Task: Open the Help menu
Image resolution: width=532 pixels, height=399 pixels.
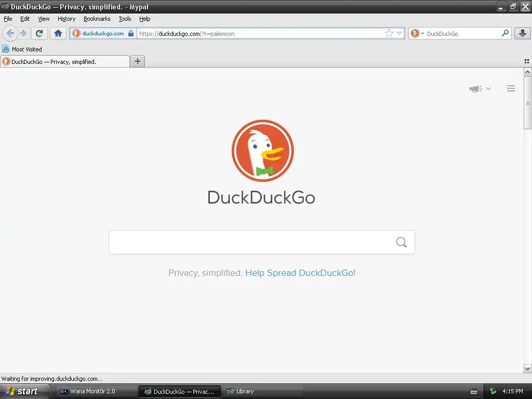Action: tap(144, 19)
